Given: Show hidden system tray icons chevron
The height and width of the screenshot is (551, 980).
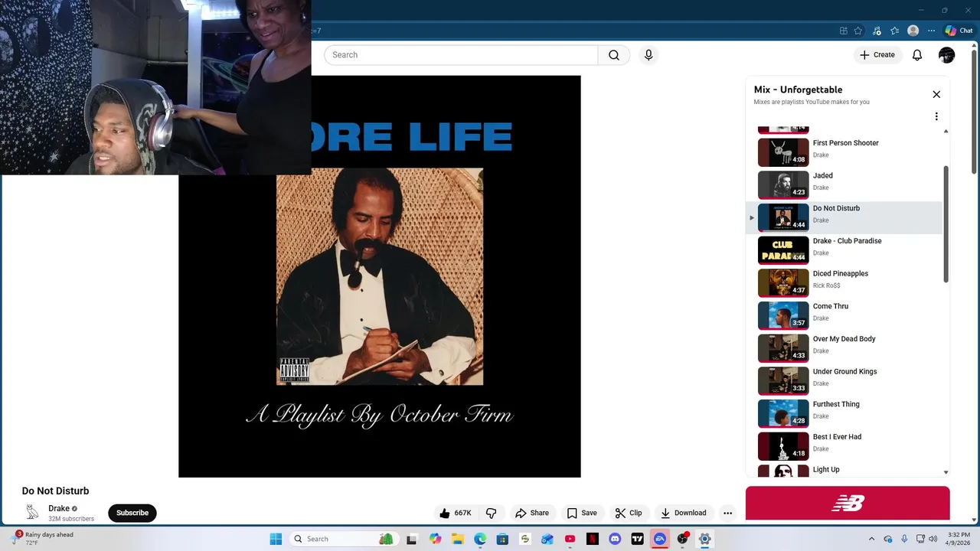Looking at the screenshot, I should [x=871, y=539].
